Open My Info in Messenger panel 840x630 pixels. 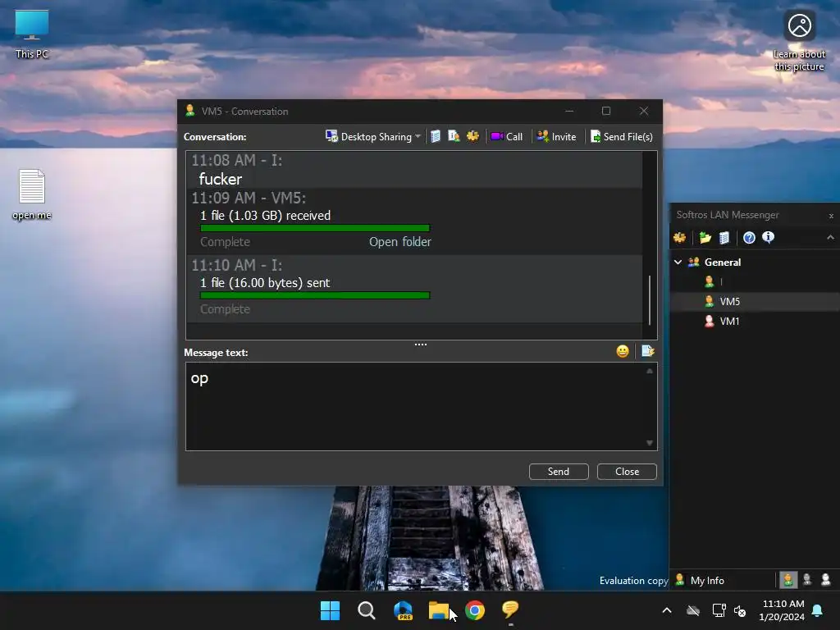point(700,580)
